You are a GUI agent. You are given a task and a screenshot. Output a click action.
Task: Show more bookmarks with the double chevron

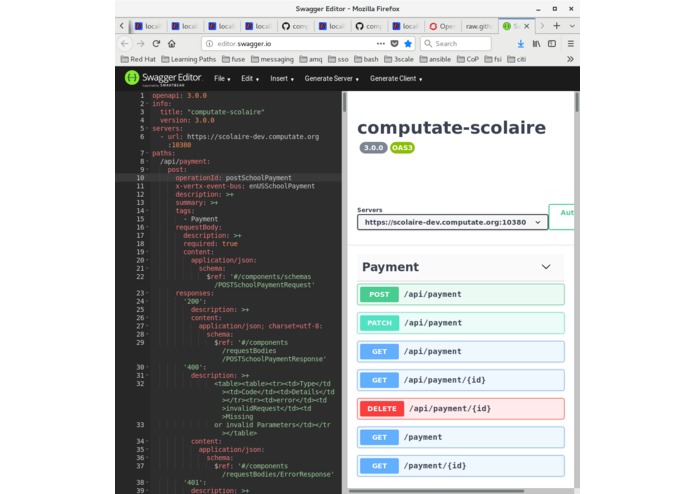tap(570, 59)
